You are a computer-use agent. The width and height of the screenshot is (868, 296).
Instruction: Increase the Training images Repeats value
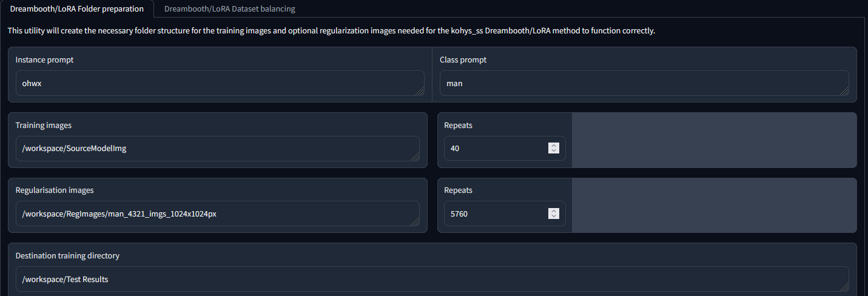[x=553, y=146]
